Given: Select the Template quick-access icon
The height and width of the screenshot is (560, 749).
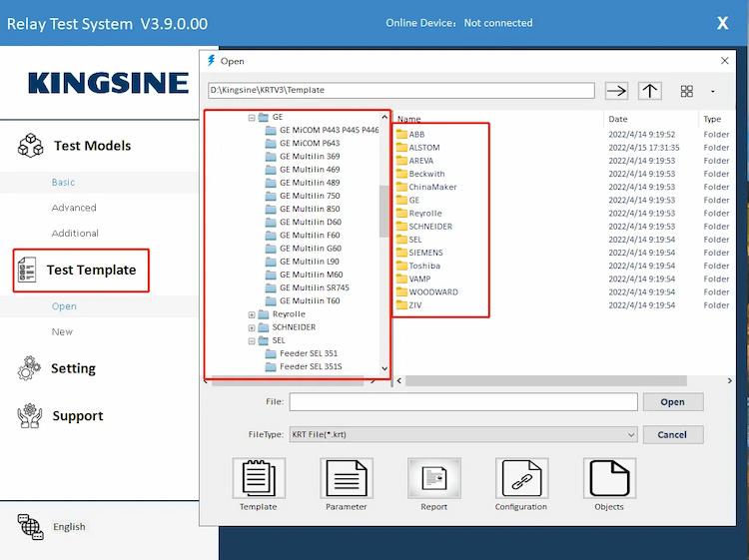Looking at the screenshot, I should pyautogui.click(x=259, y=478).
